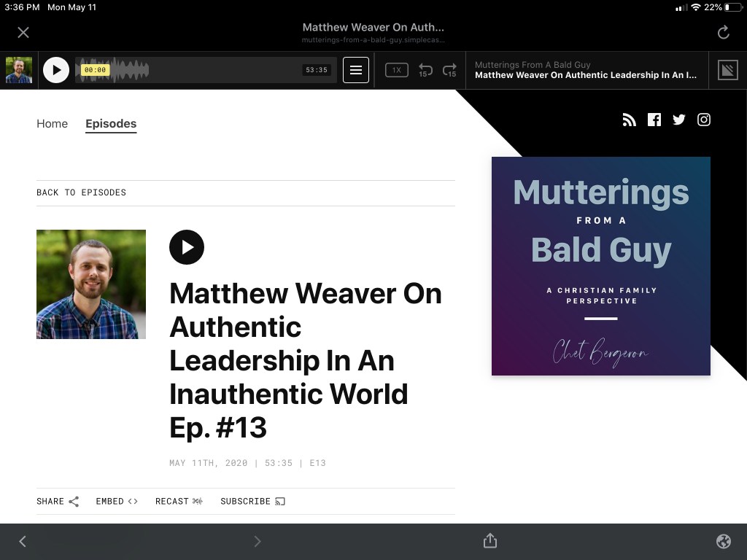Image resolution: width=747 pixels, height=560 pixels.
Task: Open the player episode list menu
Action: 356,70
